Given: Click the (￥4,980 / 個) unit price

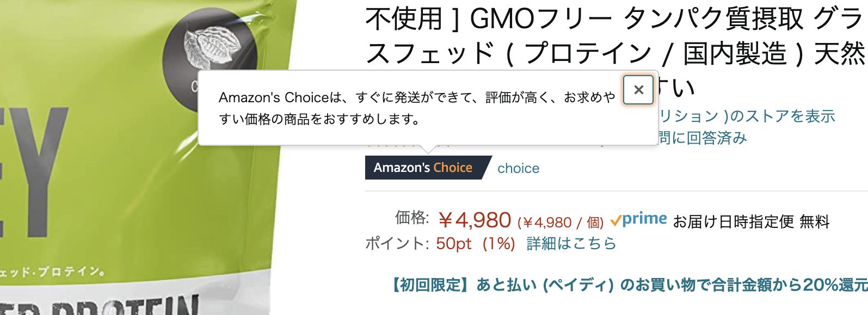Looking at the screenshot, I should (561, 222).
